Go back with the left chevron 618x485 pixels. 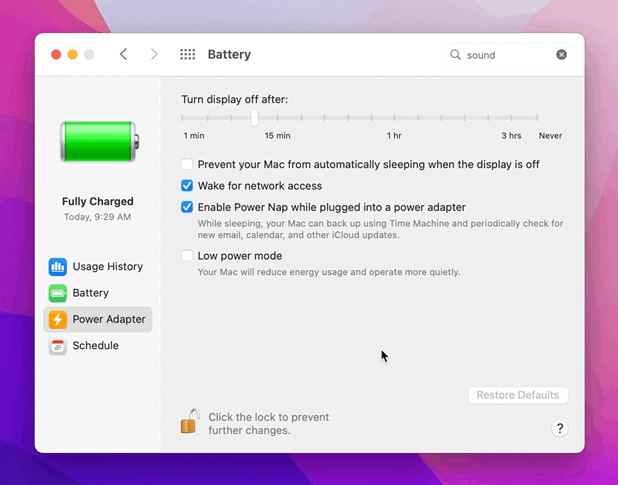click(x=123, y=54)
